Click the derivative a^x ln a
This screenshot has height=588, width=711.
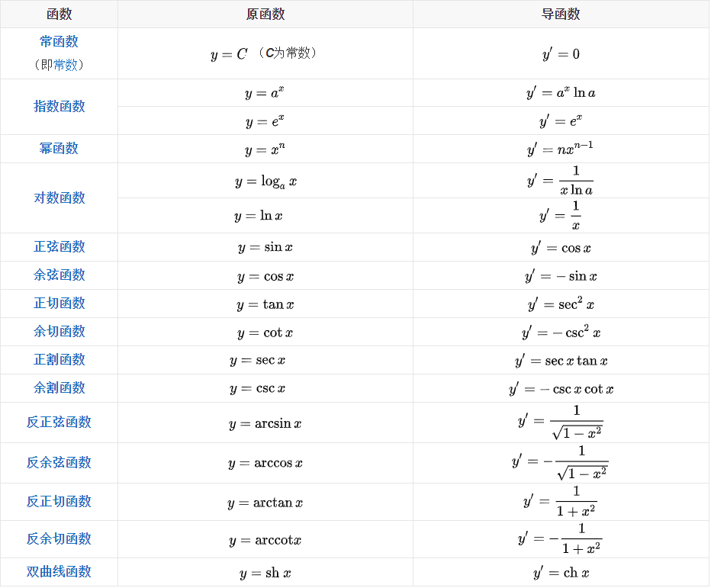click(561, 93)
